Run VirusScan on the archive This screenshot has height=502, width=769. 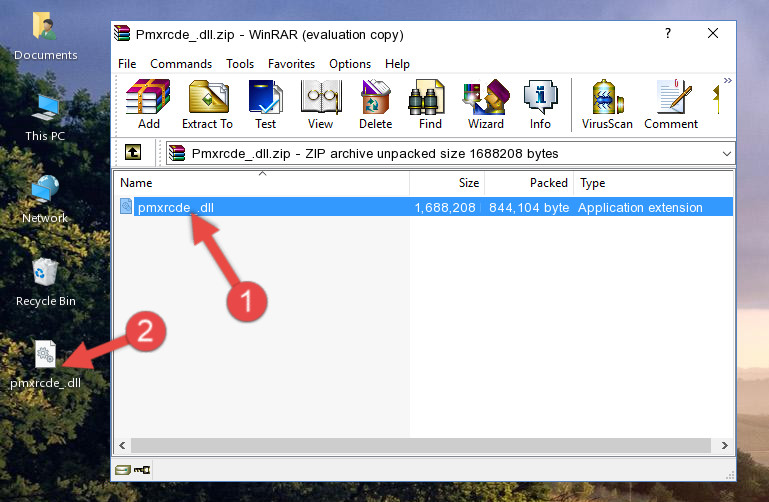point(607,104)
